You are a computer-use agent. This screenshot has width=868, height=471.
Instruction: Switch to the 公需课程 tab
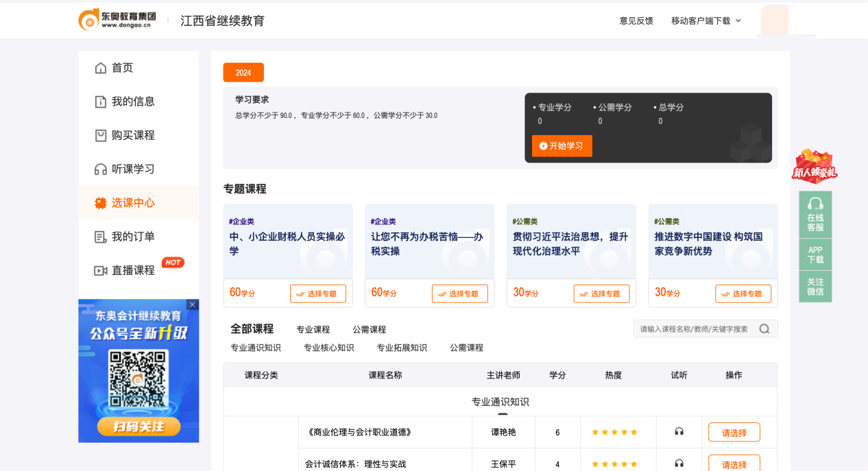(369, 330)
